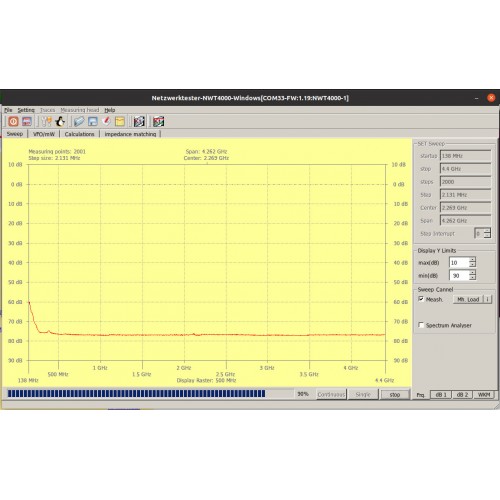
Task: Decrease min(dB) with spinner down arrow
Action: pos(472,278)
